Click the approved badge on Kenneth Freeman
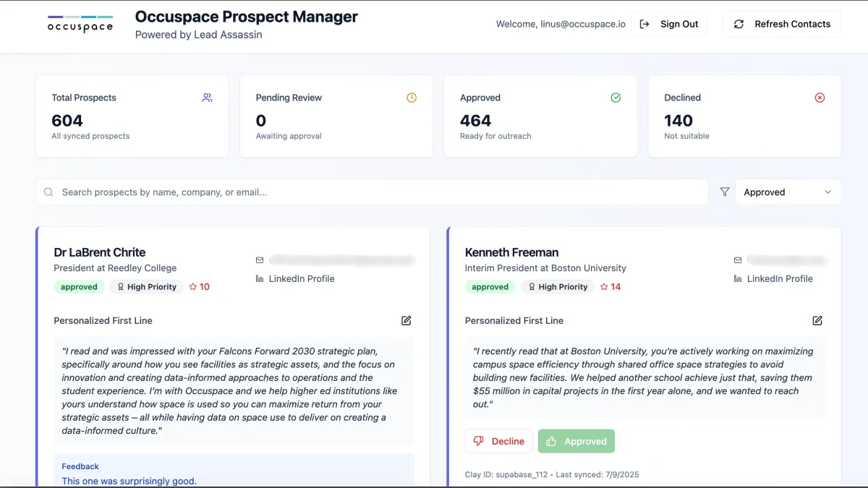The width and height of the screenshot is (868, 488). (490, 287)
